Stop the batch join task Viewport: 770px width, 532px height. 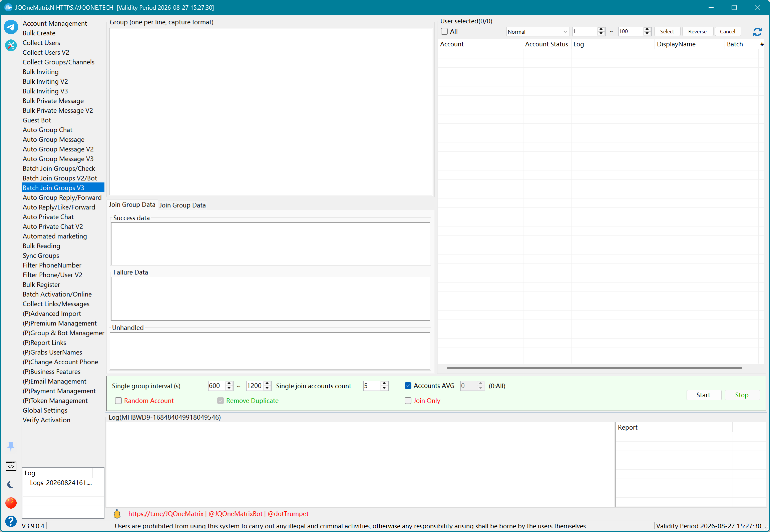(742, 395)
